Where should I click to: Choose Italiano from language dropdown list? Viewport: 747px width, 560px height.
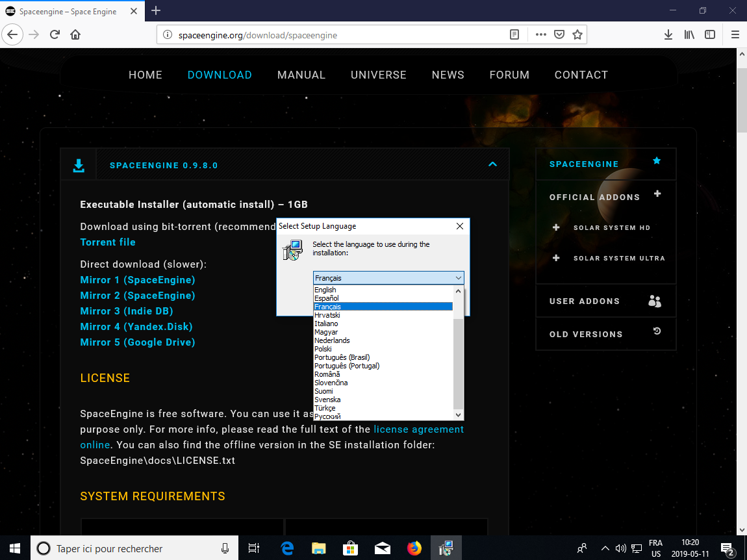point(326,324)
